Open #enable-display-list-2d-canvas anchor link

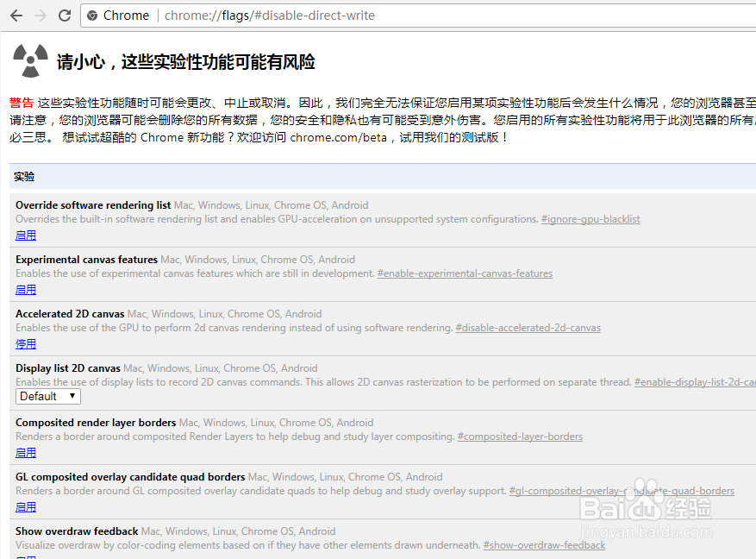(695, 382)
